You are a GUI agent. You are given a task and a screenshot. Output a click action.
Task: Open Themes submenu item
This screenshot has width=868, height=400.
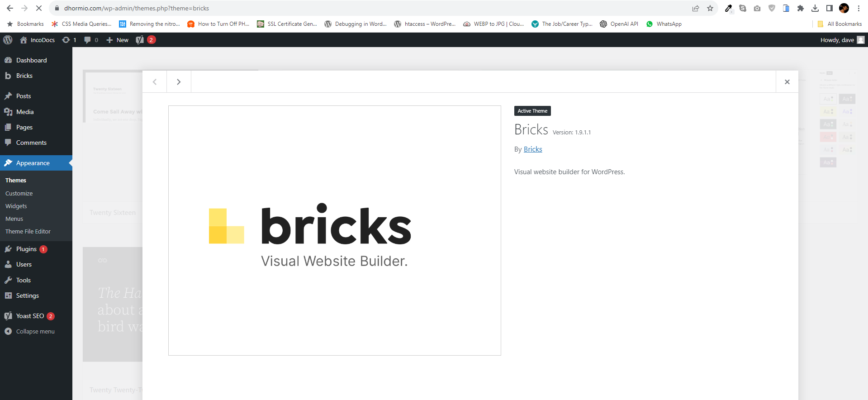(16, 180)
